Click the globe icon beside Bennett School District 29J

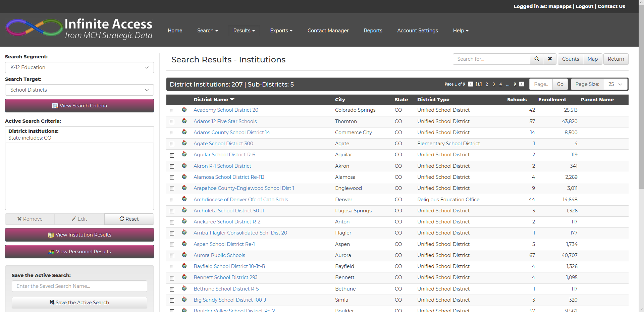(184, 277)
